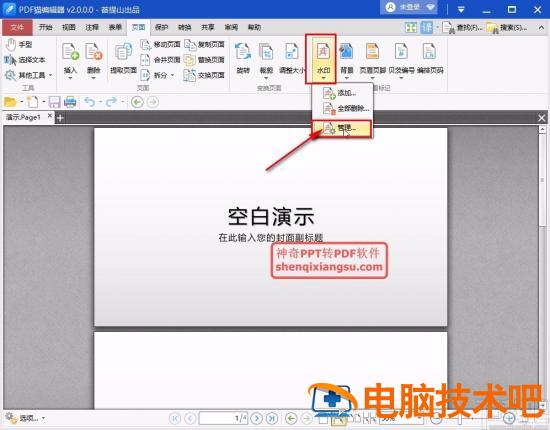Click Swap Pages in the ribbon

point(204,75)
